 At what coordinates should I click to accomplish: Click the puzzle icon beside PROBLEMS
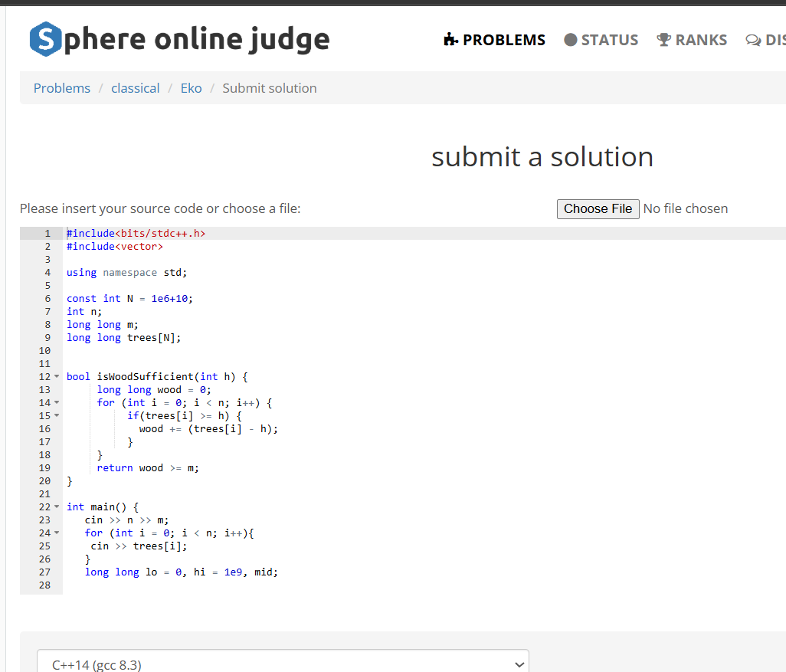pyautogui.click(x=450, y=40)
